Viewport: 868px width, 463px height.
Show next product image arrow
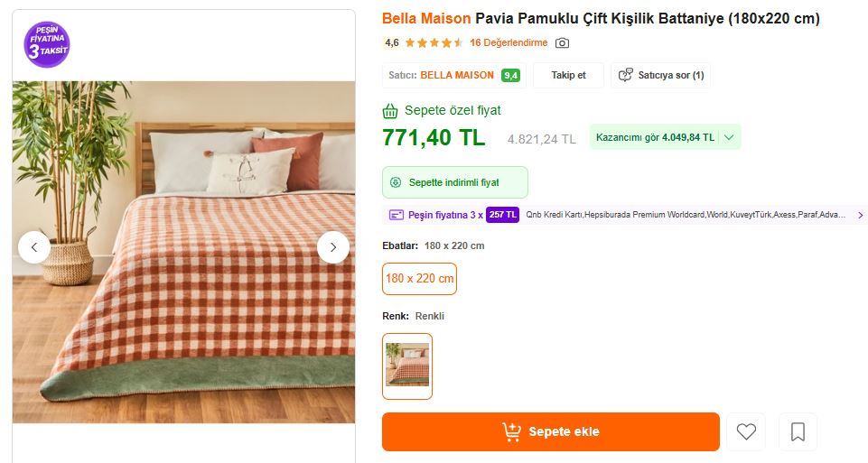[333, 246]
